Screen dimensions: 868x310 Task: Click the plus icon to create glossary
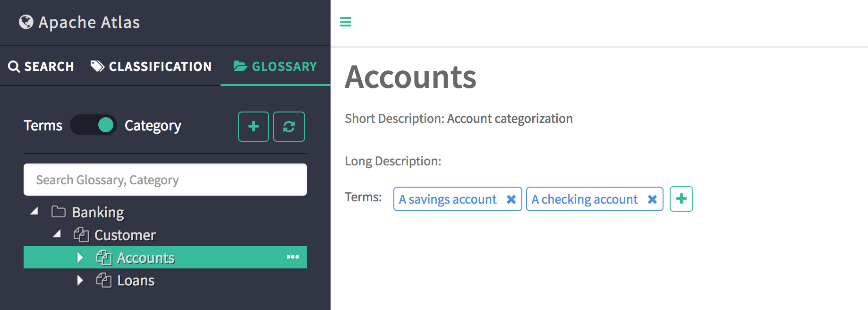point(254,127)
